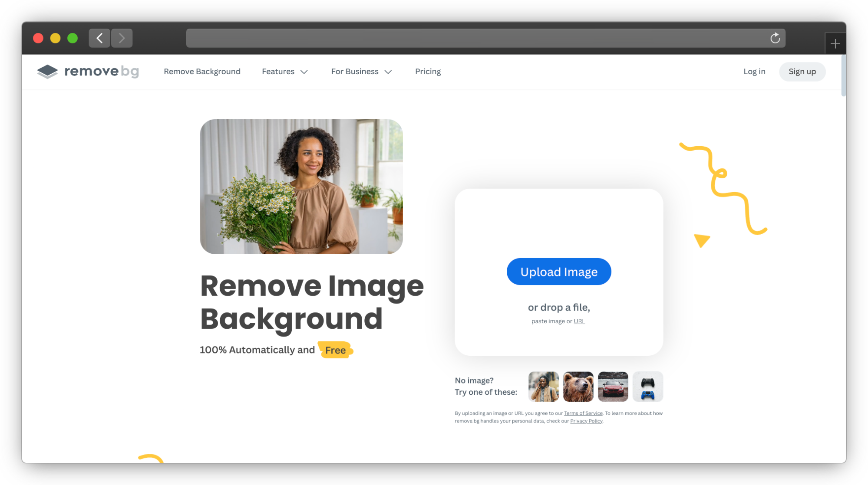Click the browser back navigation arrow
Screen dimensions: 868x485
coord(99,38)
